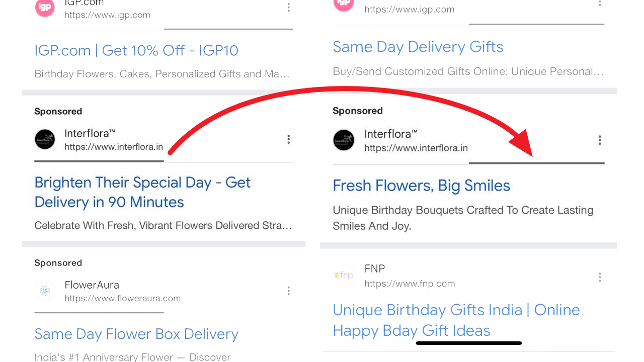Open three-dot menu for FlowerAura ad

[x=288, y=291]
